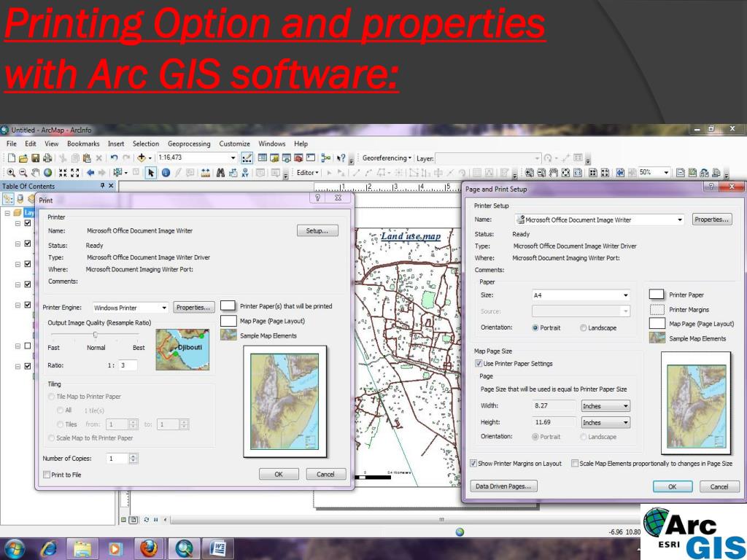Click Cancel in the Print dialog
The height and width of the screenshot is (560, 747).
click(325, 474)
